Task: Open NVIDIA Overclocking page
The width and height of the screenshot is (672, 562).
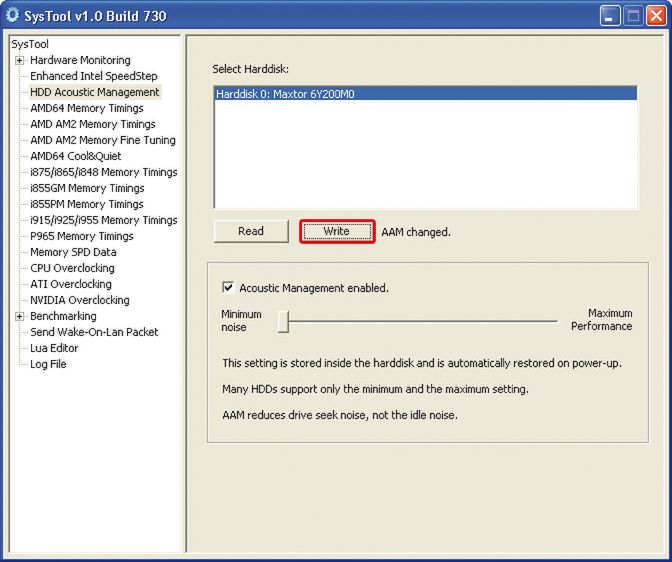Action: (79, 300)
